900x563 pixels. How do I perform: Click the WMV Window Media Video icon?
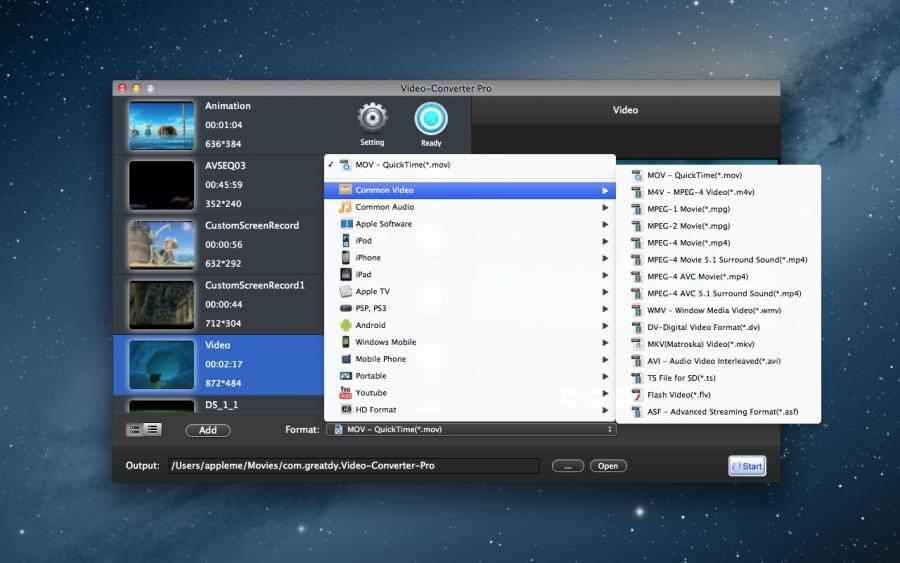(x=637, y=310)
